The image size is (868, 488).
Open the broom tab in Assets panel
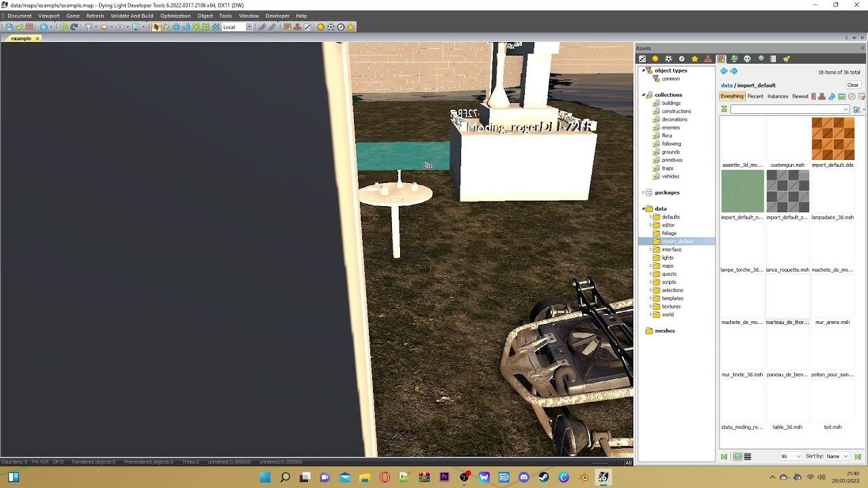[787, 59]
